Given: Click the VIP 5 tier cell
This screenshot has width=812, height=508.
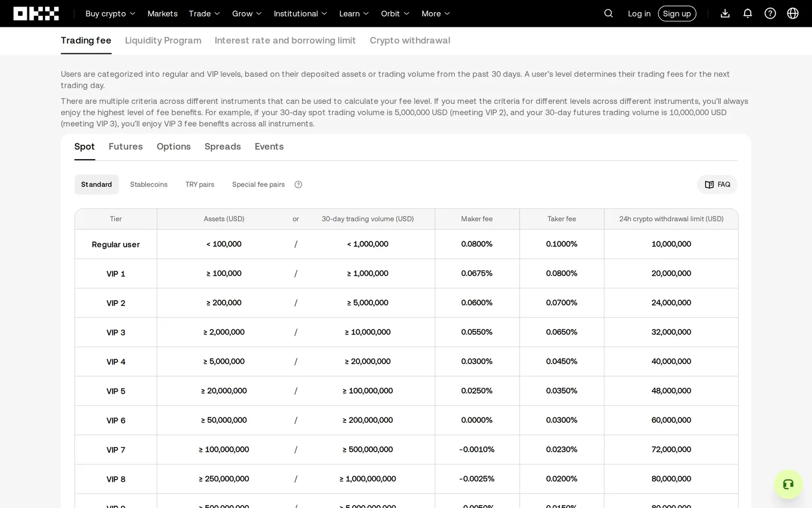Looking at the screenshot, I should coord(116,391).
